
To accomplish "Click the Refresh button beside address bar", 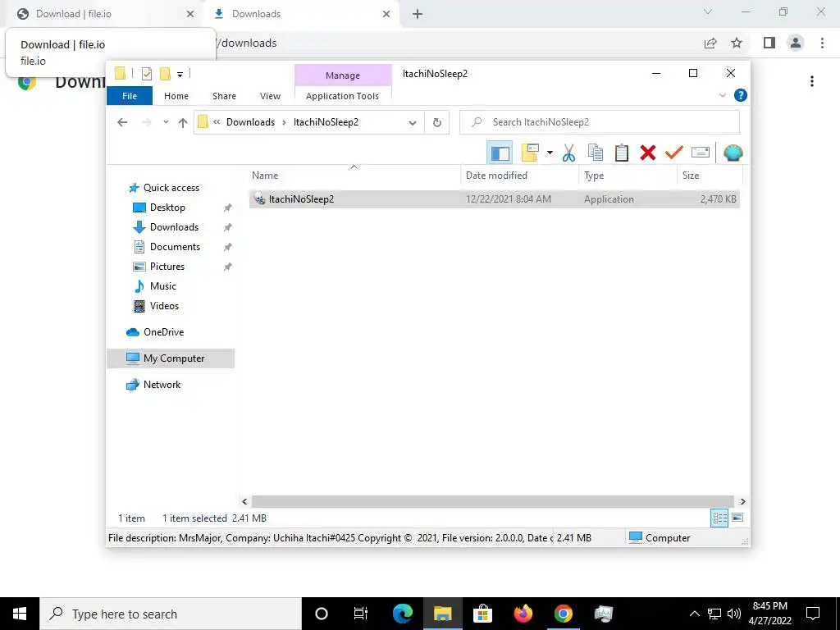I will pos(437,123).
